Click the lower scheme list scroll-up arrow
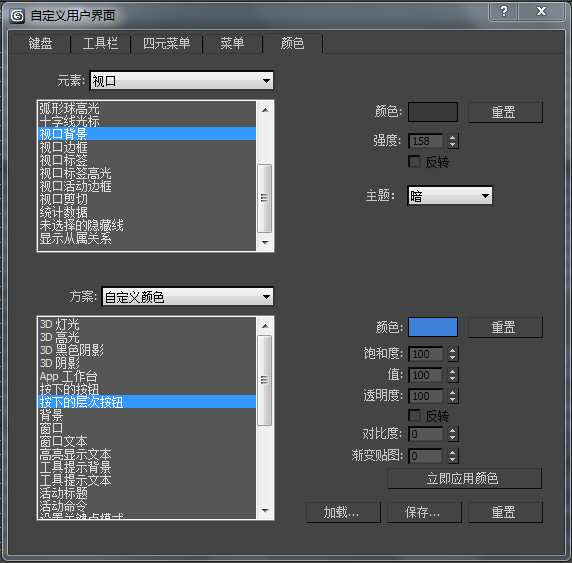 (x=265, y=326)
